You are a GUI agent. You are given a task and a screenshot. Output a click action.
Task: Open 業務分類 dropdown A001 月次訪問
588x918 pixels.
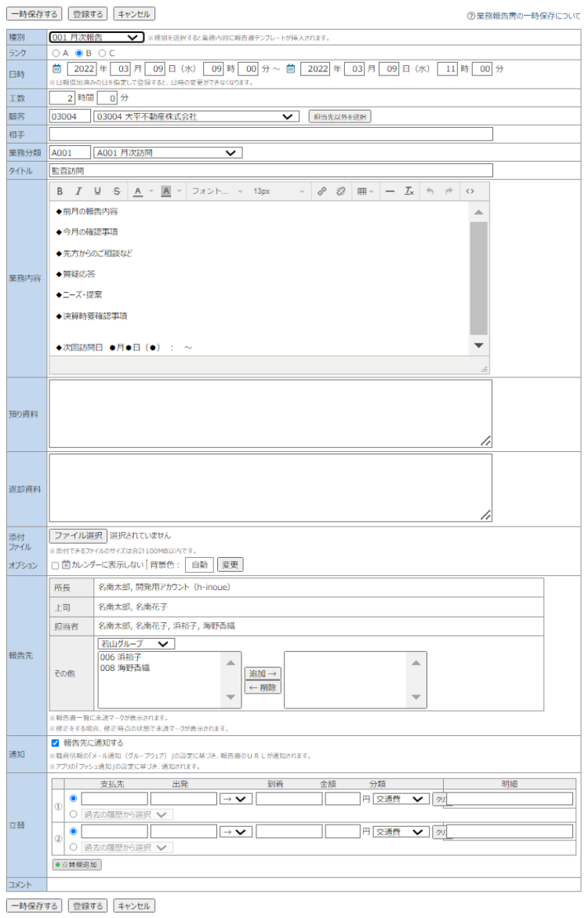pos(168,153)
